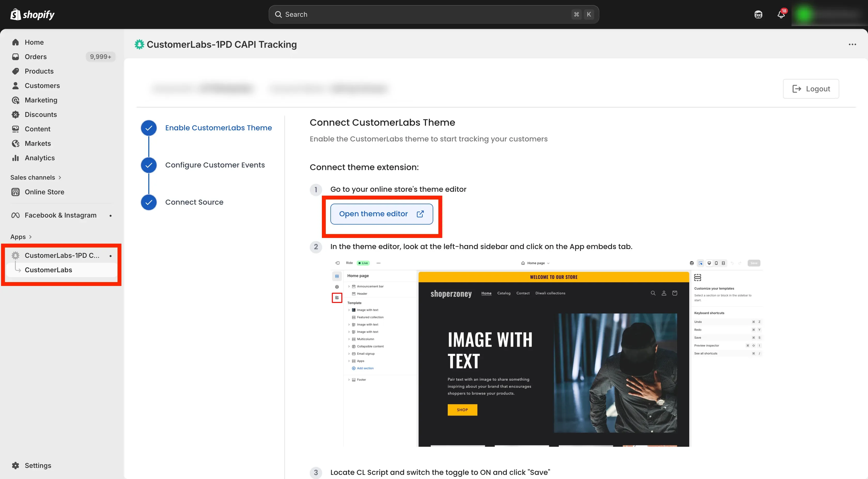
Task: Click the Discounts badge icon
Action: 16,115
